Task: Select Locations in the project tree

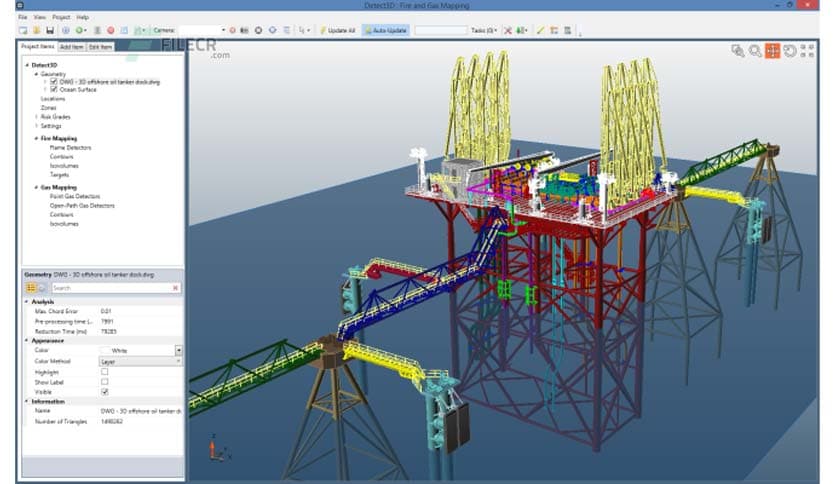Action: point(53,99)
